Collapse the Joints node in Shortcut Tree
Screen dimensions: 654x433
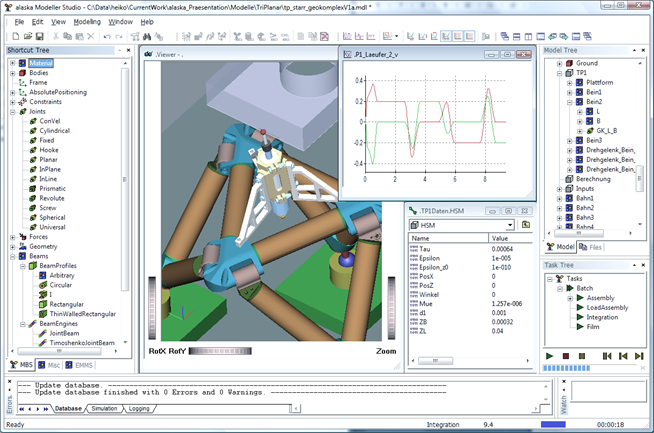pos(12,112)
